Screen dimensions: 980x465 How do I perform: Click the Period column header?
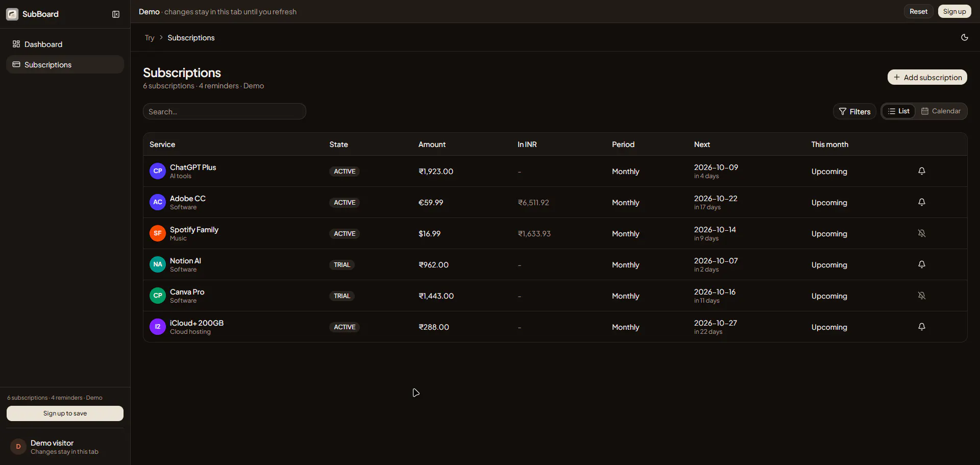tap(623, 144)
